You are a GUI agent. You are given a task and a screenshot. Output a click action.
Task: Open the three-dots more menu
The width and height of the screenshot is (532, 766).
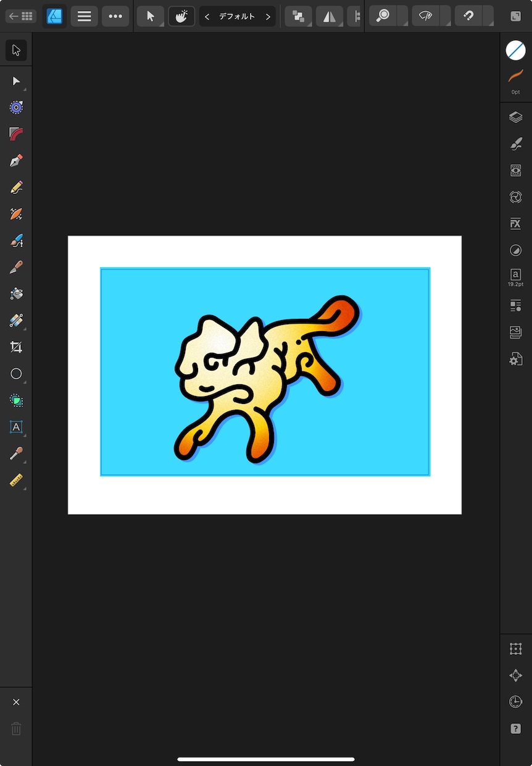pyautogui.click(x=115, y=16)
